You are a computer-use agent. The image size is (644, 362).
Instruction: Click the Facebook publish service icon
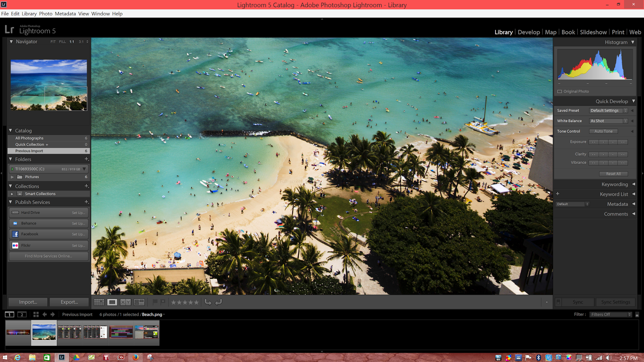15,234
